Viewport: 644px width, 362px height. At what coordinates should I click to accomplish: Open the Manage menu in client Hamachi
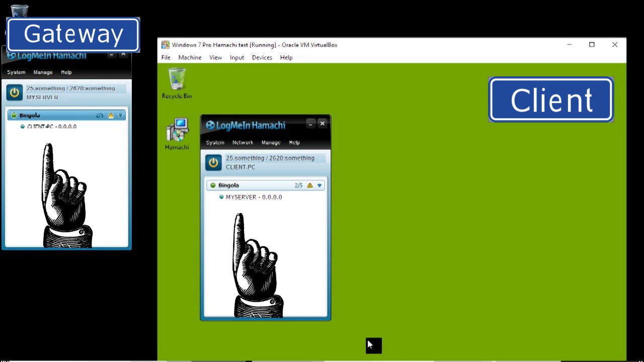pyautogui.click(x=271, y=142)
